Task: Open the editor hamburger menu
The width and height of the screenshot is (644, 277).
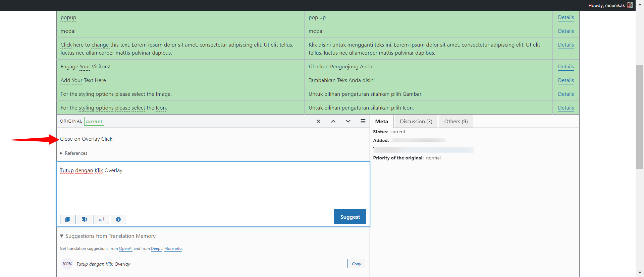Action: coord(363,121)
